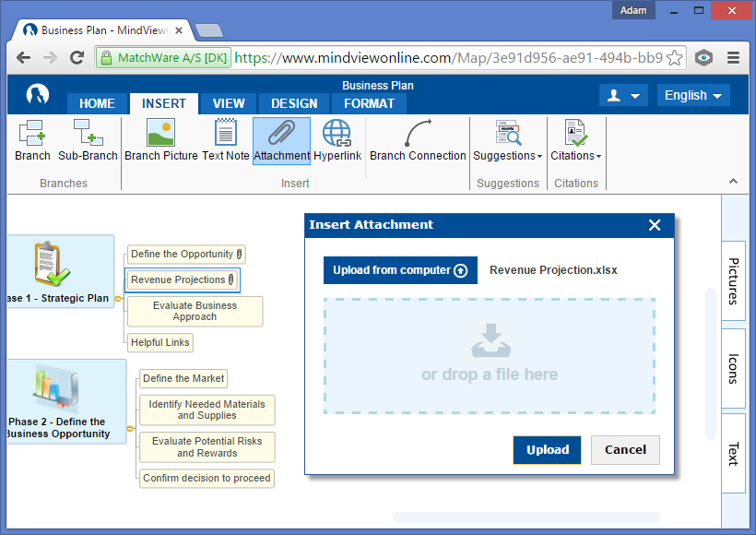Click Upload from computer
Image resolution: width=756 pixels, height=535 pixels.
[399, 270]
